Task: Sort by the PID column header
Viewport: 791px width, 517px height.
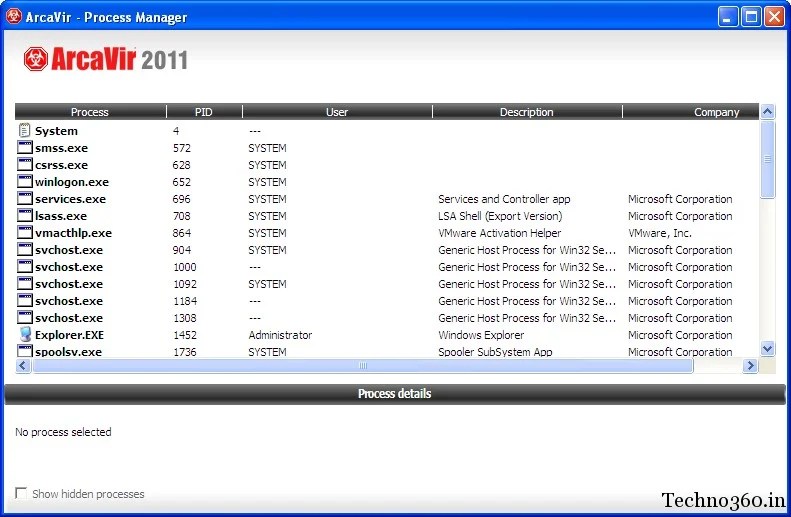Action: pyautogui.click(x=204, y=111)
